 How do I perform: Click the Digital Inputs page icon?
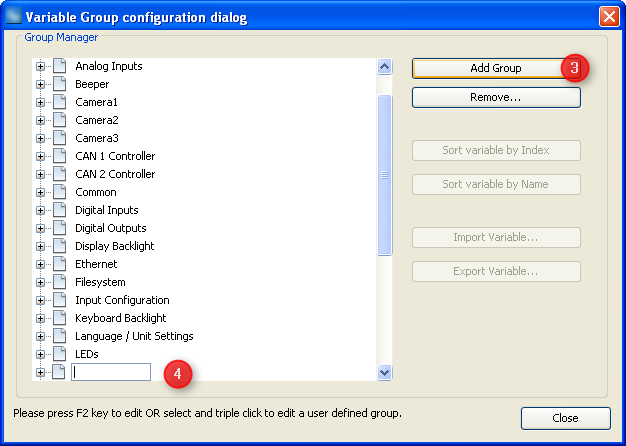point(58,210)
